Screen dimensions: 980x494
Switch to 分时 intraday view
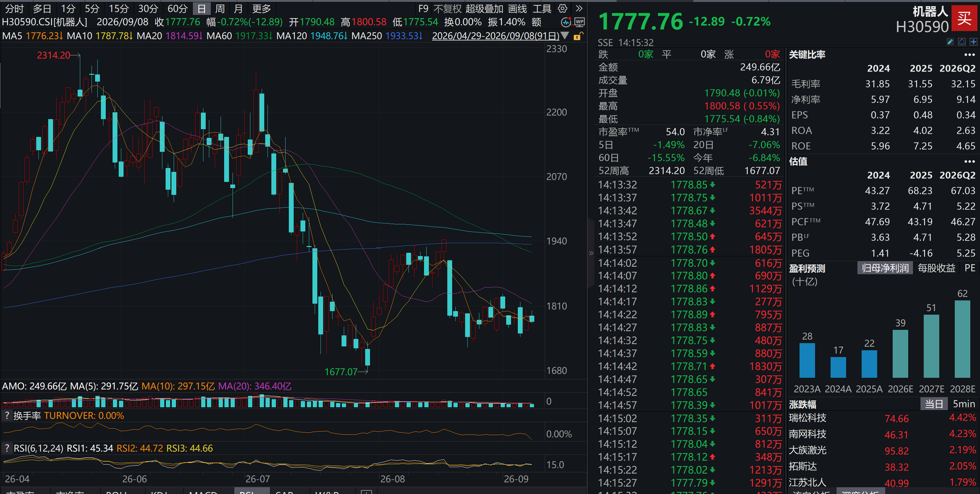click(15, 8)
